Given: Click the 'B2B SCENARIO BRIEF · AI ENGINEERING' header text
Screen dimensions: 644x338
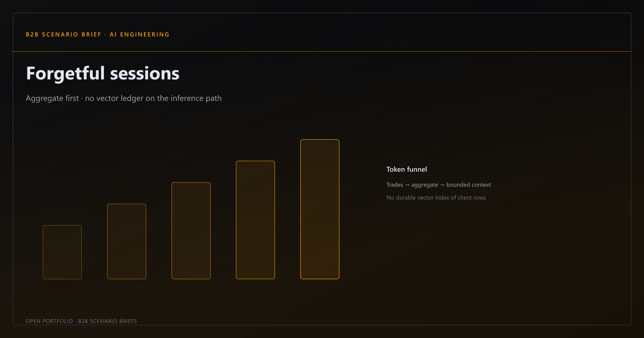Looking at the screenshot, I should 97,35.
